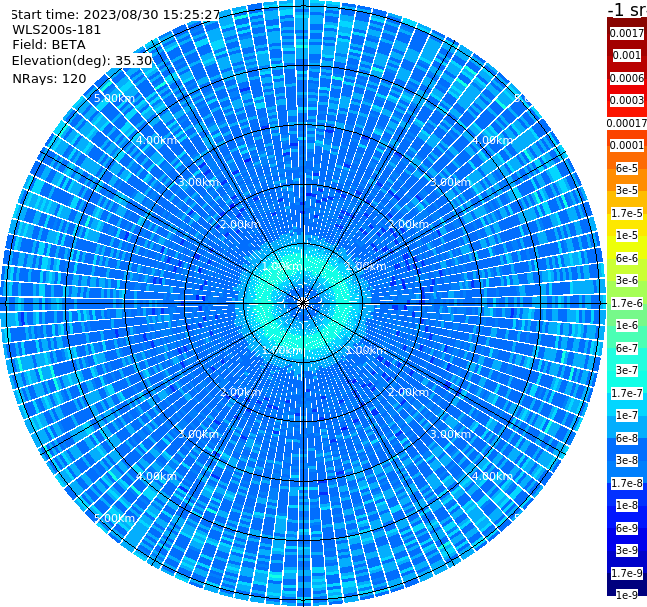Click the 1e-9 label at colorbar bottom
The height and width of the screenshot is (607, 647).
click(x=627, y=595)
